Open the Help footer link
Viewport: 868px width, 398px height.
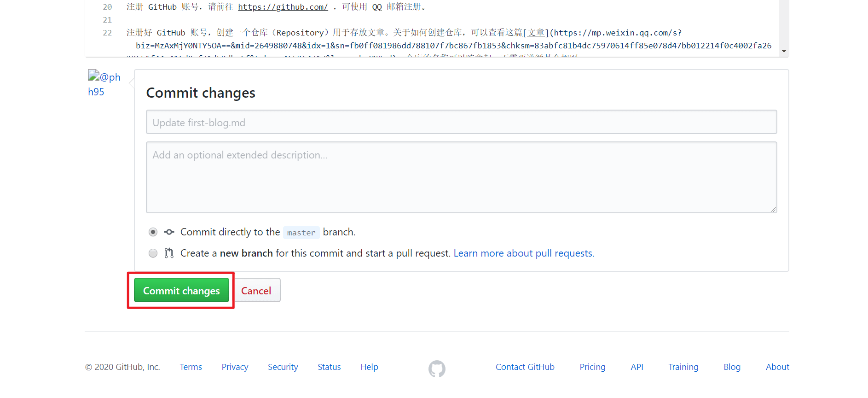coord(369,367)
